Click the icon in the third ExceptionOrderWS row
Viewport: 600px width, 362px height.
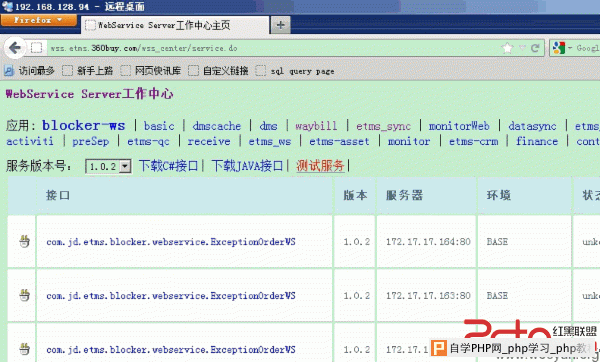24,349
